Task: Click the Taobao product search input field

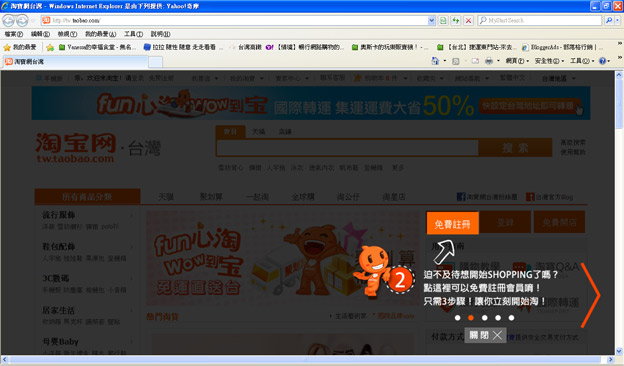Action: [347, 148]
